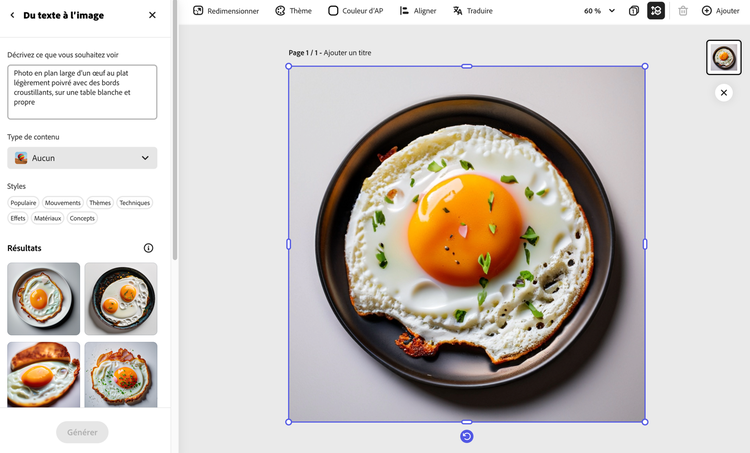Click Ajouter un titre page title
Viewport: 750px width, 453px height.
pos(347,53)
